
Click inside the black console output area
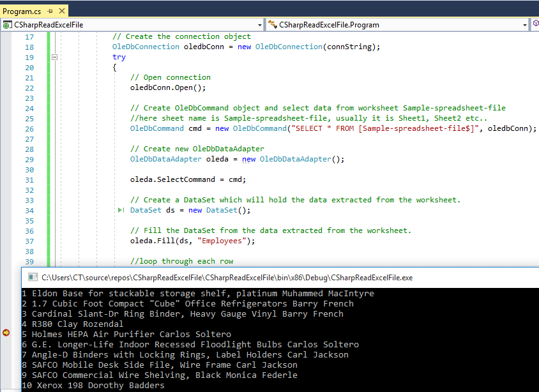[x=255, y=338]
